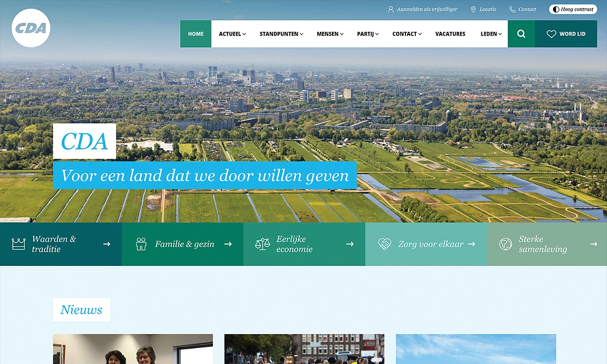Expand the Actueel dropdown menu
The image size is (607, 364).
click(x=232, y=34)
